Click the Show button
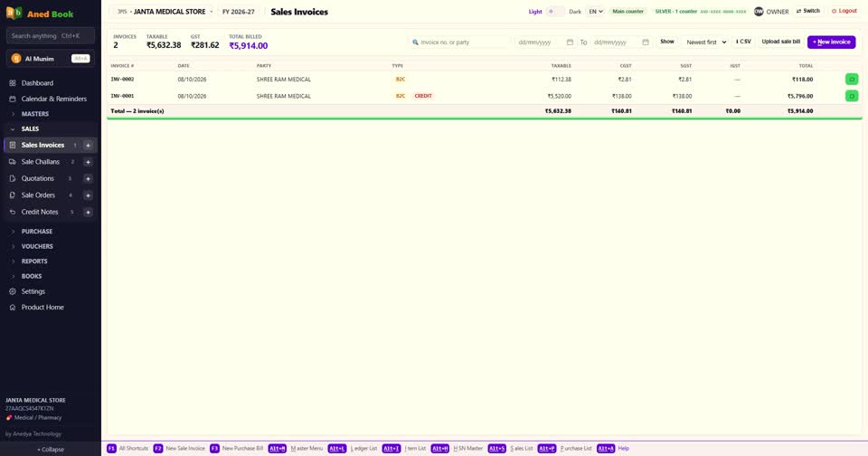Viewport: 868px width, 456px height. click(x=667, y=42)
